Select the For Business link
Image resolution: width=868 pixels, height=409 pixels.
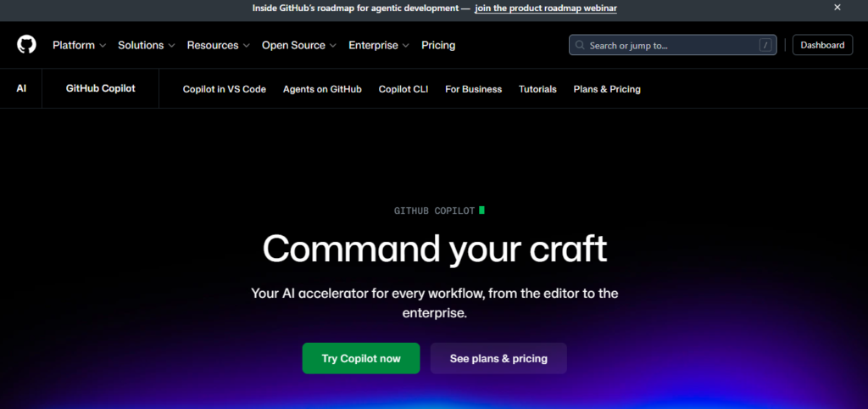tap(473, 89)
